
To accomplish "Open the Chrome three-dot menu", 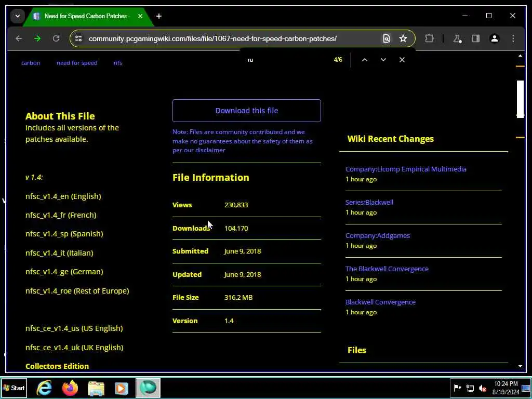I will pyautogui.click(x=513, y=38).
